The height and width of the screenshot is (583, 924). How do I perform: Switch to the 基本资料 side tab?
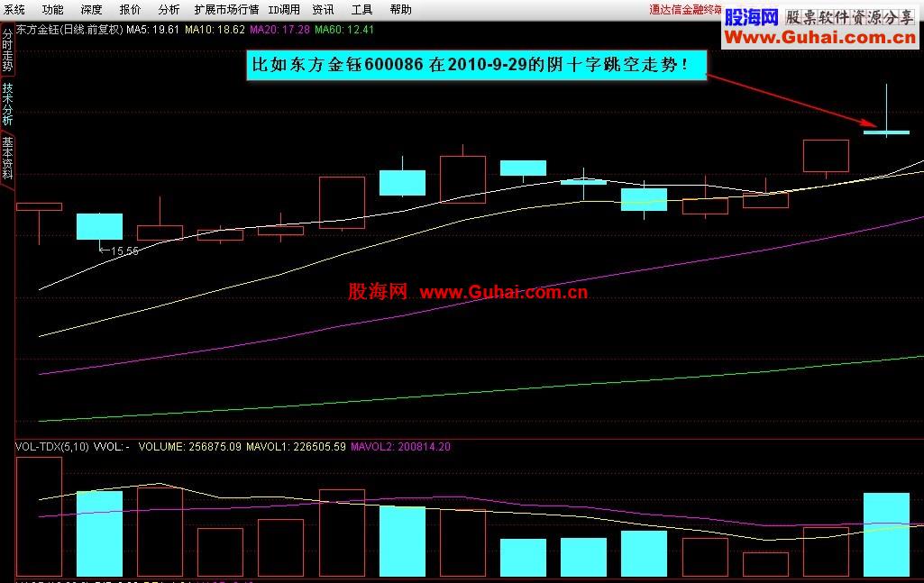(x=7, y=158)
